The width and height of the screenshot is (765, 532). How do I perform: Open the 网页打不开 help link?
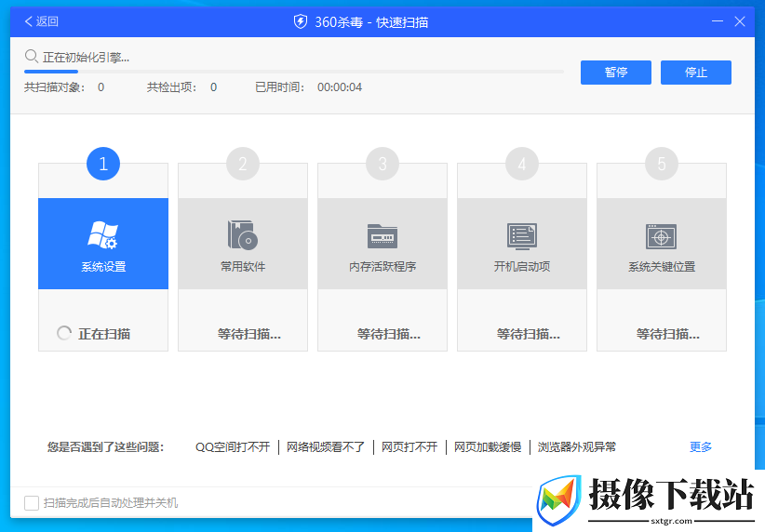(409, 447)
